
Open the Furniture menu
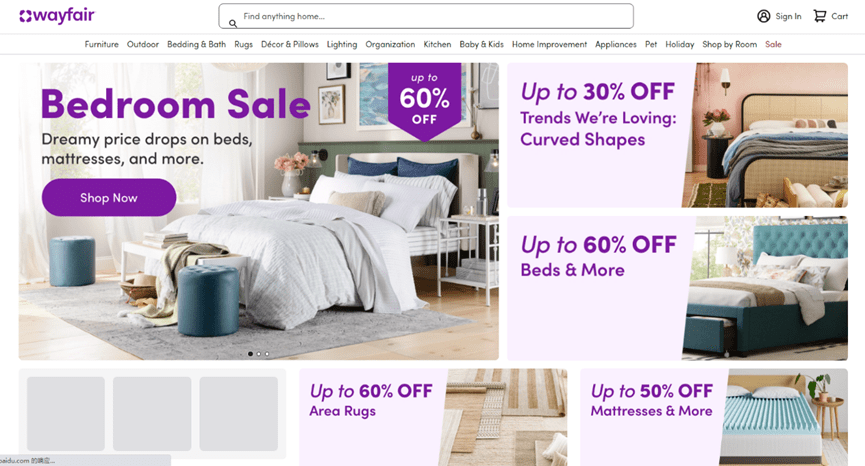(102, 44)
